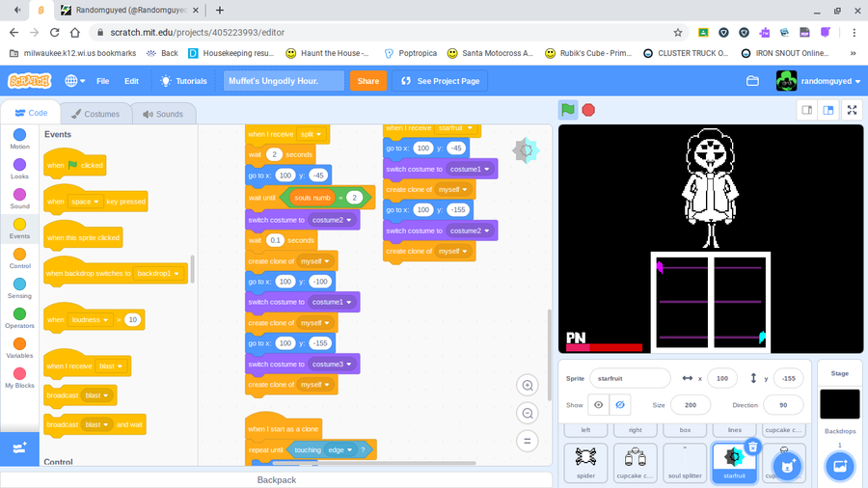Select the Sensing block category
Viewport: 868px width, 488px height.
click(19, 288)
